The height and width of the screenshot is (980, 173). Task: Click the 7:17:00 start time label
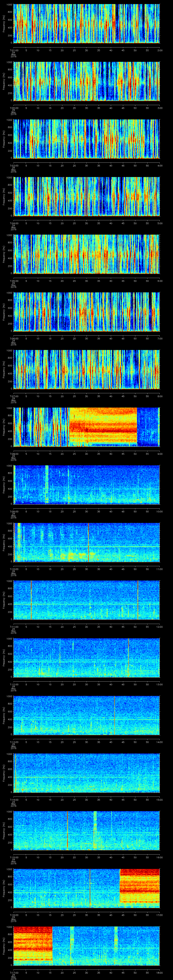pos(14,972)
